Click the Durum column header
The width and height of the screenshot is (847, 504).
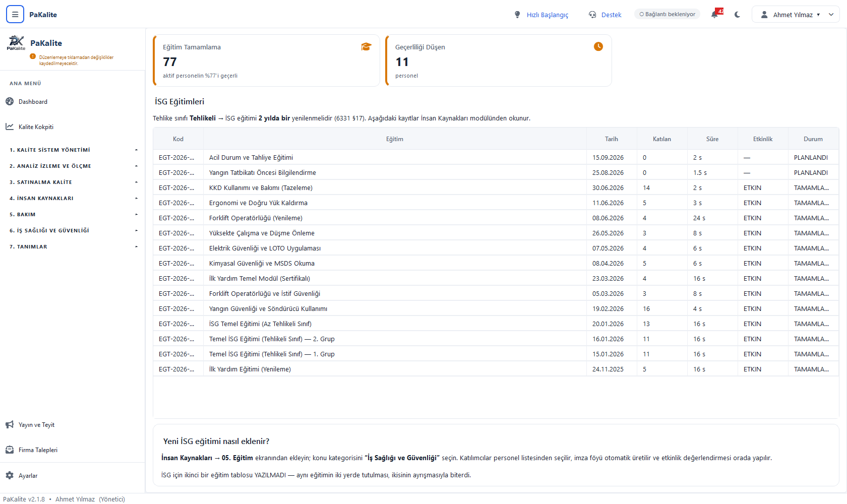(x=813, y=139)
